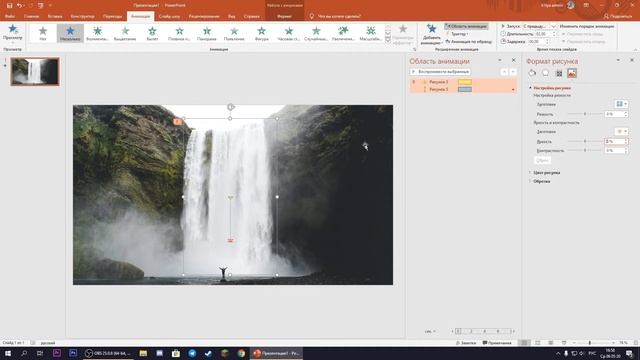Move animation up in Animation Pane
Viewport: 640px width, 360px height.
point(504,72)
